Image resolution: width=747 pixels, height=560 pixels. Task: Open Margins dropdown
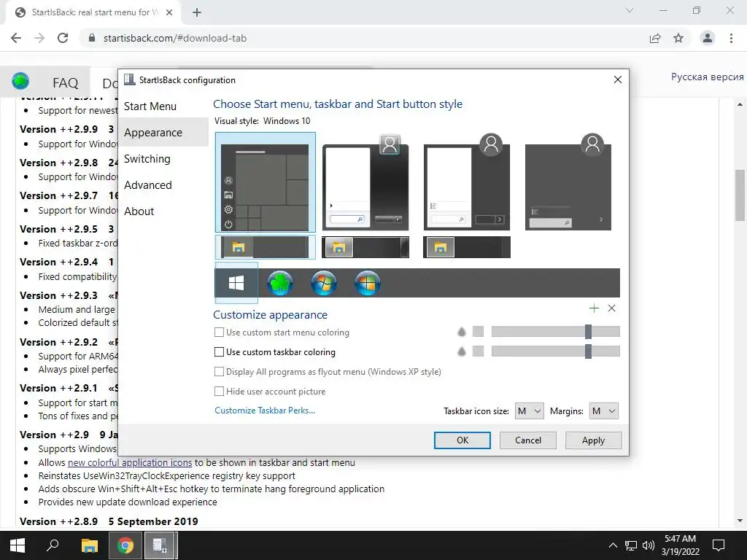pos(603,411)
